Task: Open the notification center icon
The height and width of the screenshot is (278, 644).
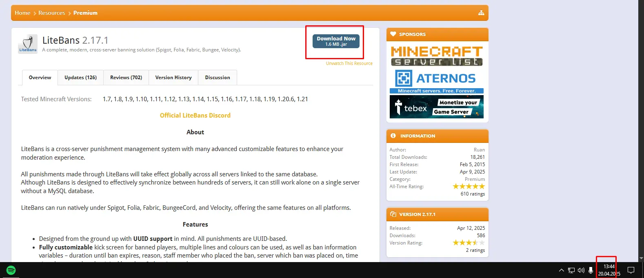Action: 631,270
